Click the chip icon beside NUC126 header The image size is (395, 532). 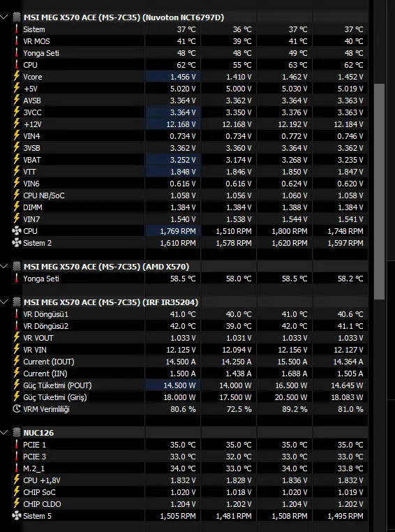tap(16, 433)
